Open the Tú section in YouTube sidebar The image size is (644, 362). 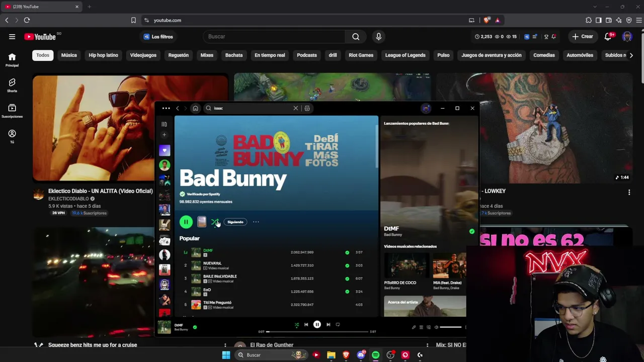(12, 136)
